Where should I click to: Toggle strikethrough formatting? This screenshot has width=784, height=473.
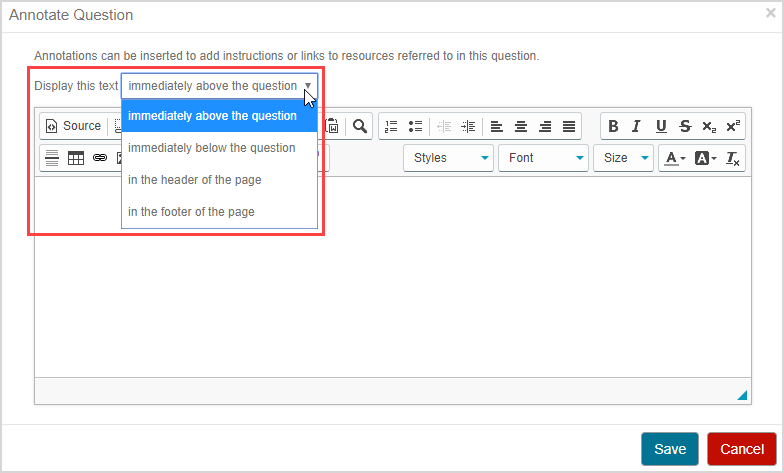[x=684, y=126]
